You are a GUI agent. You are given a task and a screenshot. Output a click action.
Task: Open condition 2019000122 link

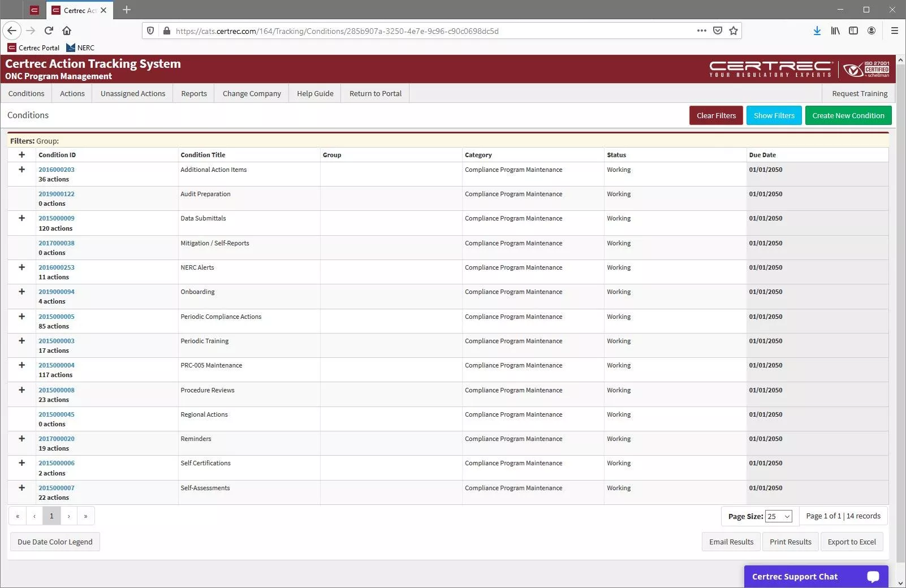point(57,194)
